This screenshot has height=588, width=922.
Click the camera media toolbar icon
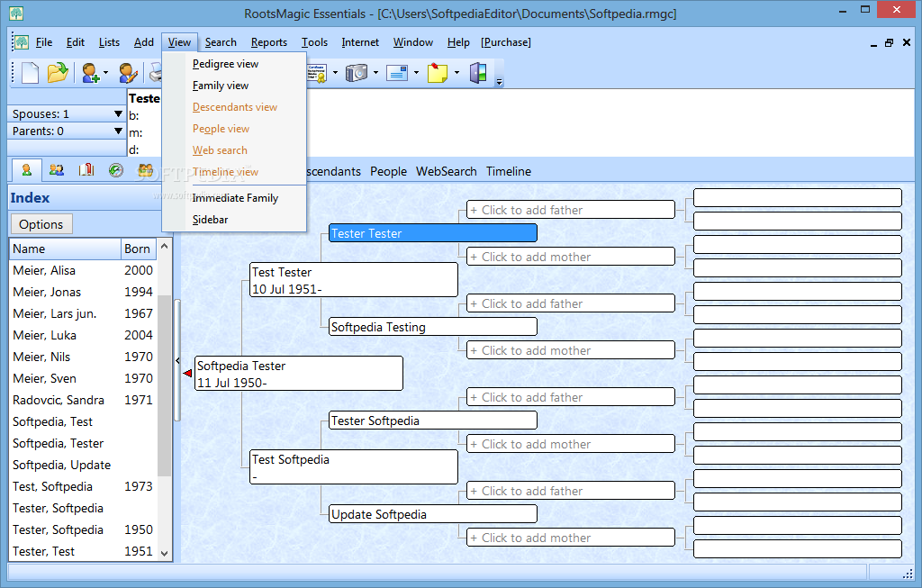click(x=357, y=73)
